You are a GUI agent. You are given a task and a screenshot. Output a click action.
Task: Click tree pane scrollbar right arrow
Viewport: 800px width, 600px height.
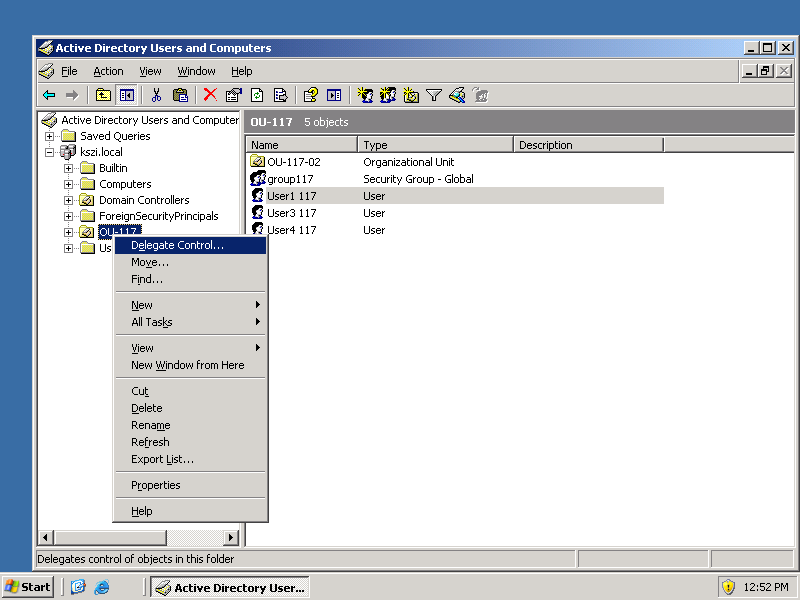click(231, 537)
